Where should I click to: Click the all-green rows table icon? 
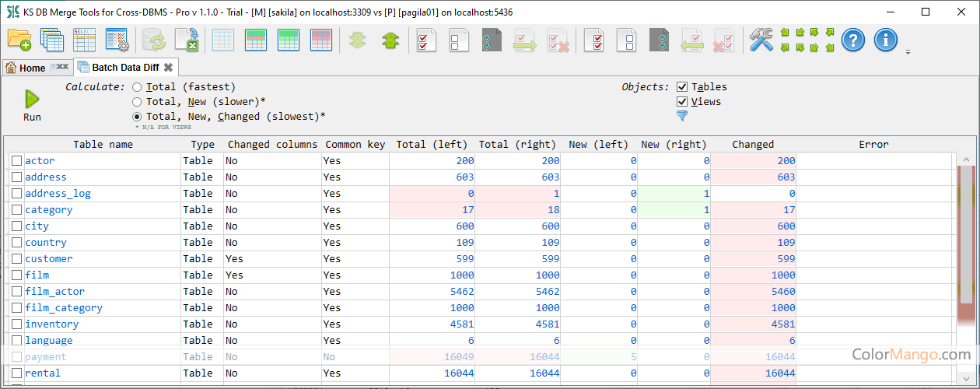289,40
